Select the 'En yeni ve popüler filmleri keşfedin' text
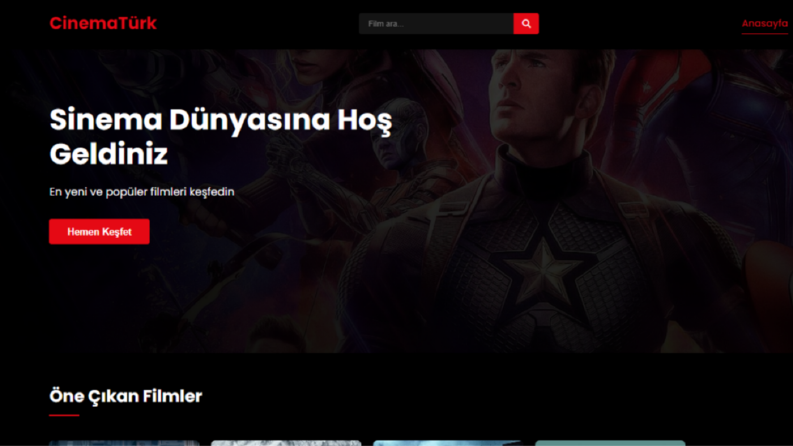This screenshot has width=793, height=446. (x=142, y=192)
